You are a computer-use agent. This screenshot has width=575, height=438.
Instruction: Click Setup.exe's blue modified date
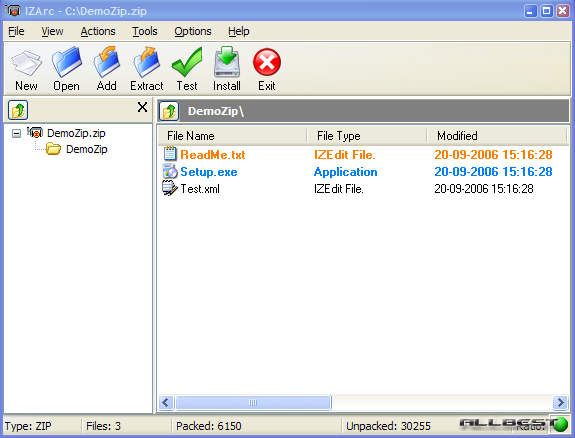tap(493, 172)
